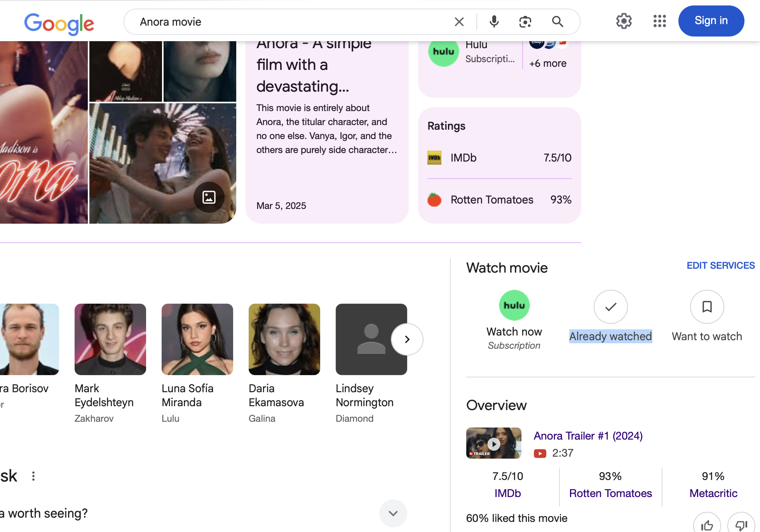Image resolution: width=760 pixels, height=532 pixels.
Task: Start voice search with the microphone
Action: pos(494,22)
